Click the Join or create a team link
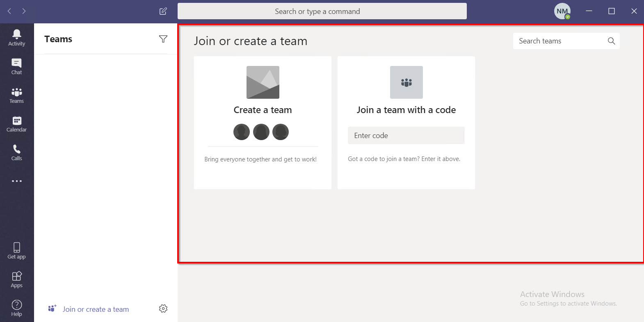This screenshot has height=322, width=644. (95, 309)
